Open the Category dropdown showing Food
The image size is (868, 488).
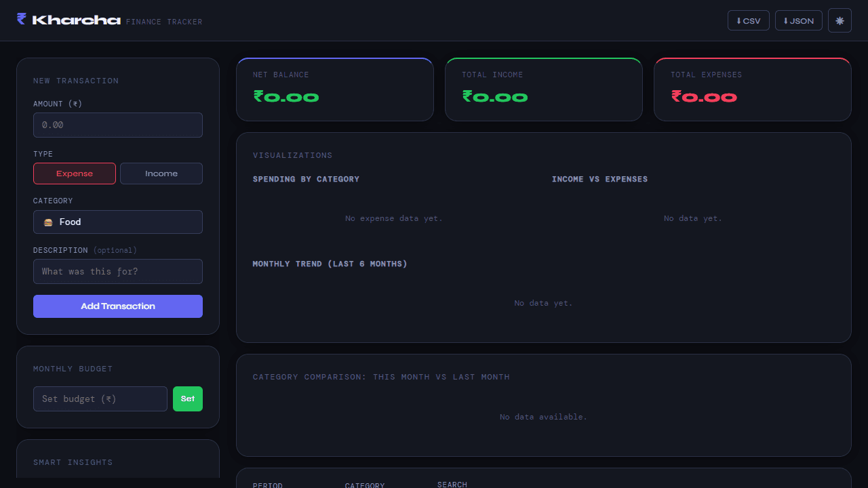[x=118, y=222]
